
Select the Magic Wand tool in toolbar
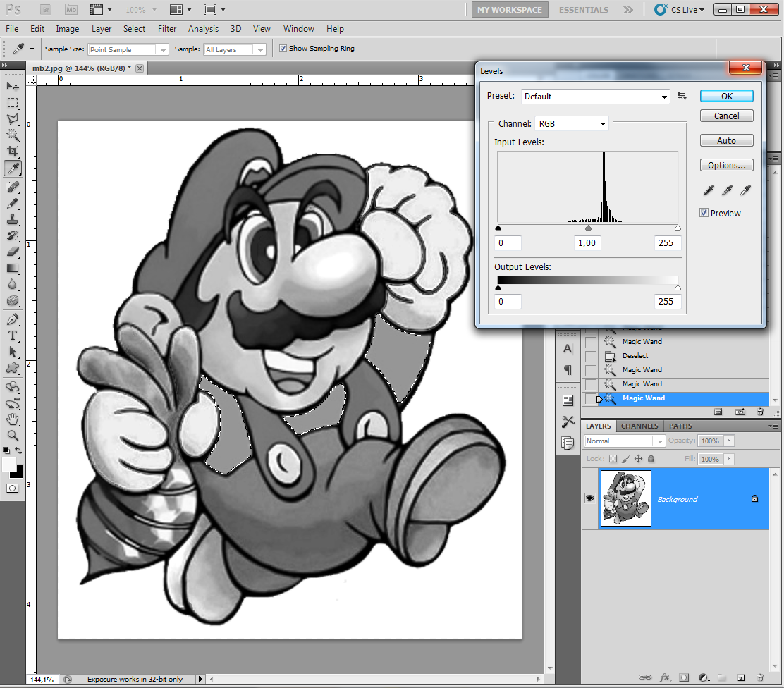point(13,135)
